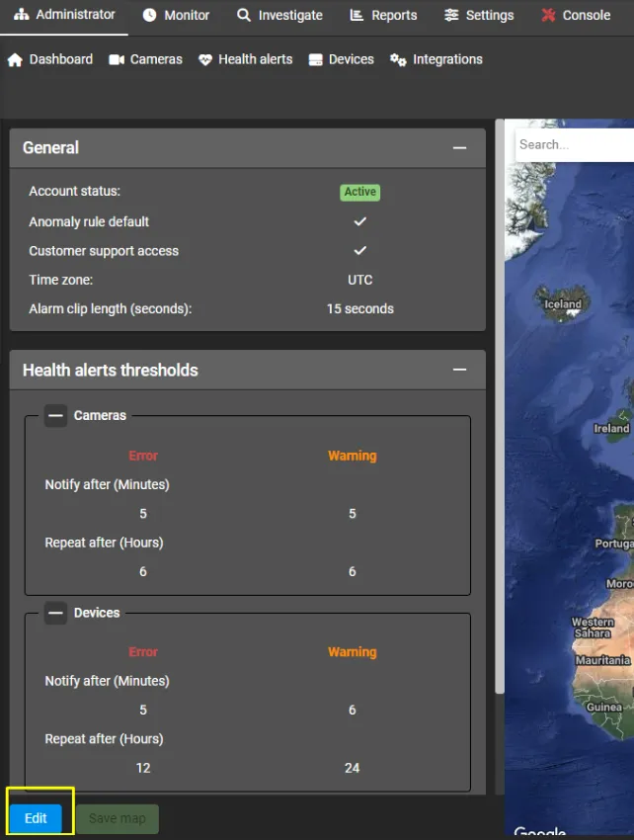Click the Cameras Warning heading
Screen dimensions: 634x840
click(x=353, y=456)
